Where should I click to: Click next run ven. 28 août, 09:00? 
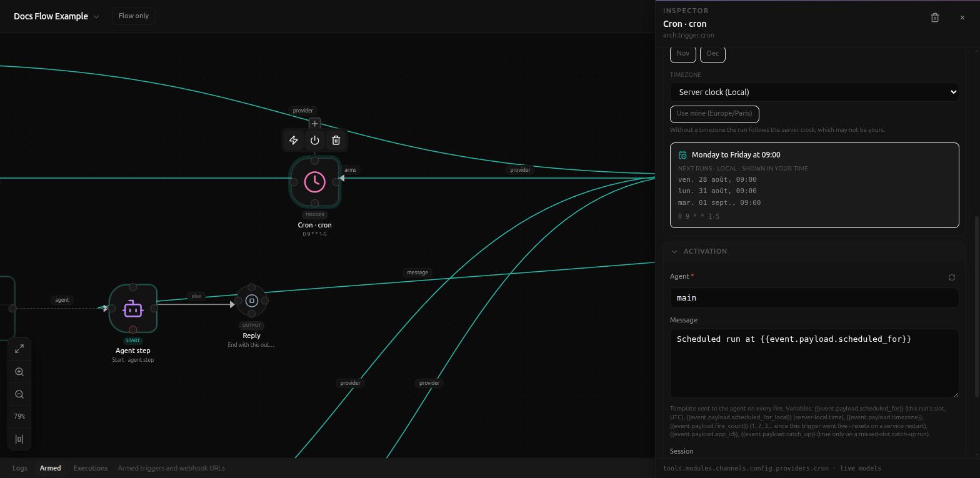(x=717, y=179)
